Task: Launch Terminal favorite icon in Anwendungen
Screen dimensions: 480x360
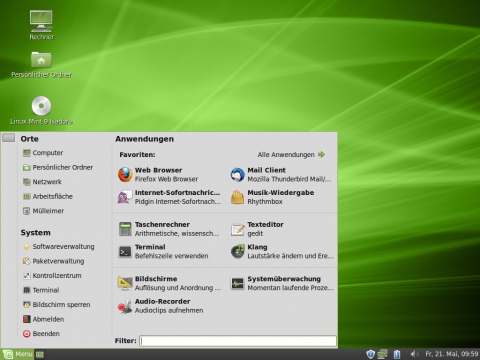Action: [125, 252]
